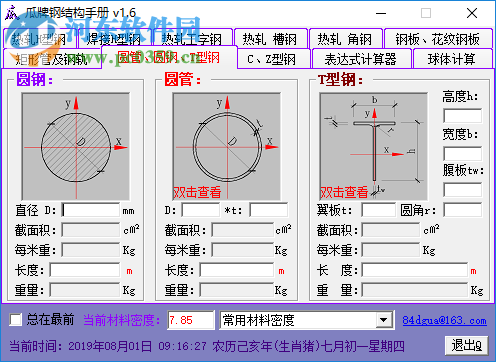The image size is (496, 362).
Task: Open the 热轧H型钢 tab
Action: point(40,39)
